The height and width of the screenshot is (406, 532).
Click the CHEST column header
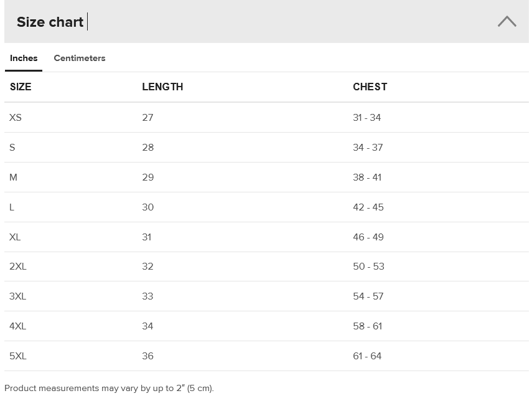point(370,87)
